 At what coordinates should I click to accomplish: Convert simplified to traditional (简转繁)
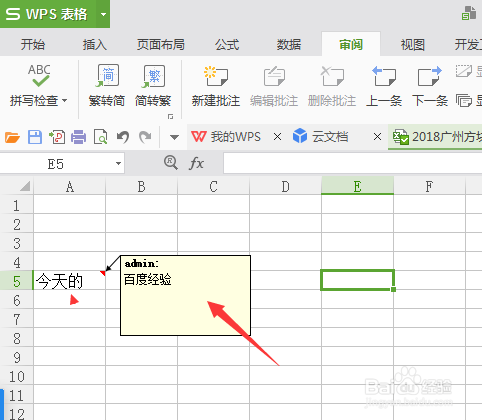(x=153, y=85)
